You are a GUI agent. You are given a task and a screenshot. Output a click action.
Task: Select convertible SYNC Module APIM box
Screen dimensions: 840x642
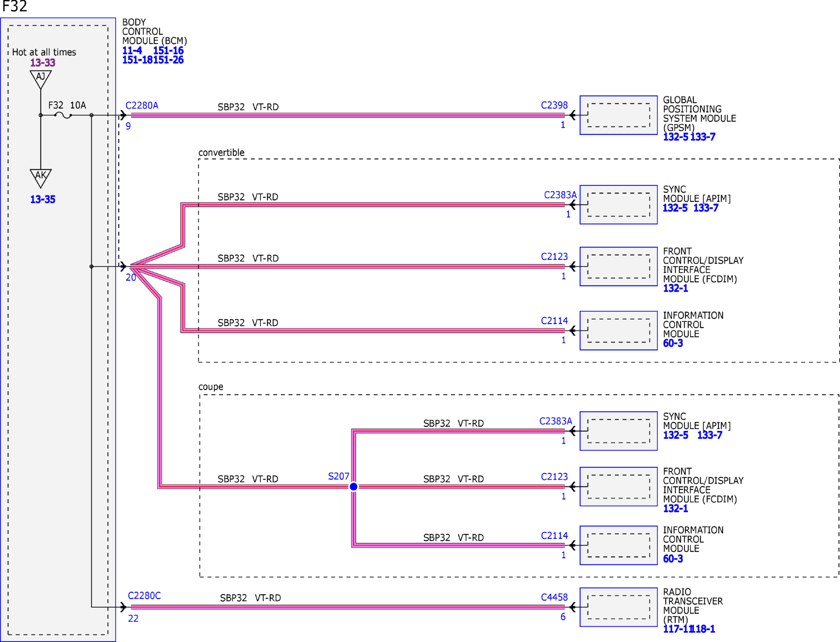(x=618, y=205)
